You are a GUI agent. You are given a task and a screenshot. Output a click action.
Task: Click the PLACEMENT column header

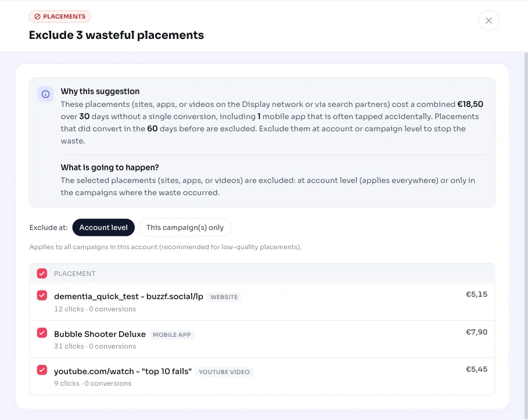pos(75,274)
